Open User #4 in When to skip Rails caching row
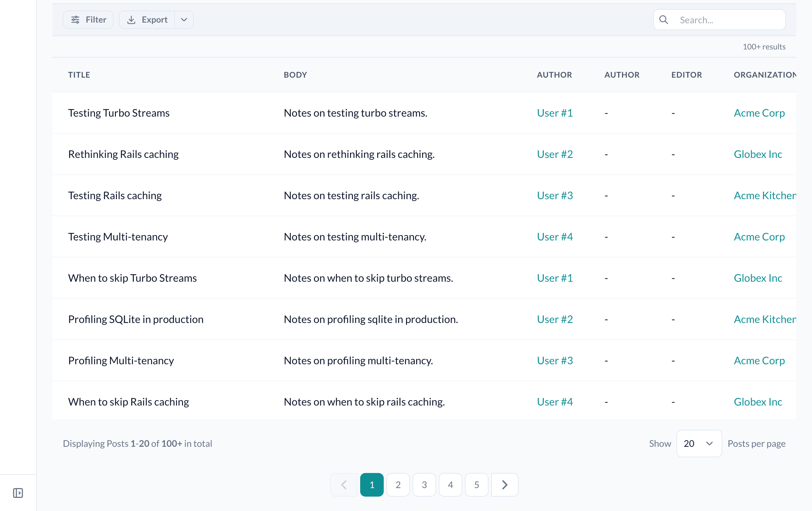 coord(555,401)
